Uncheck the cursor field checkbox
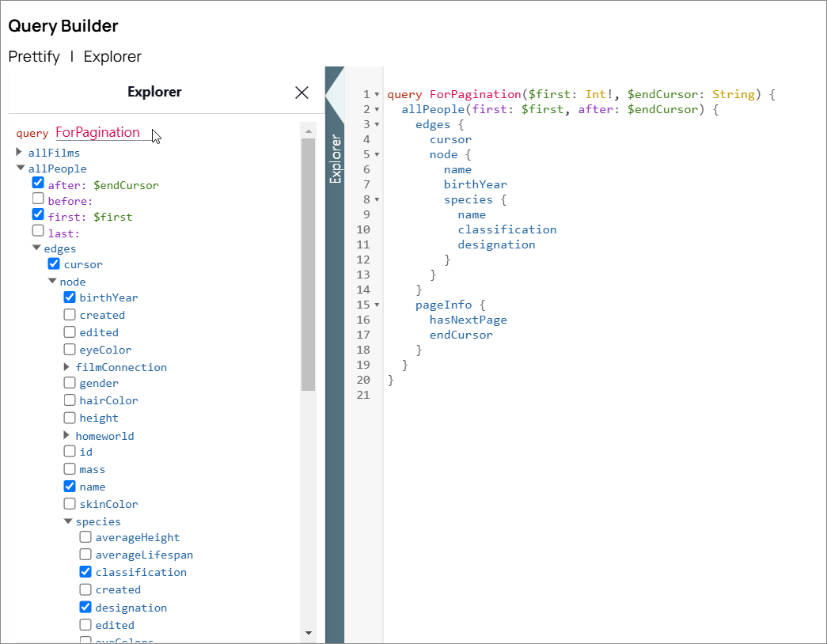This screenshot has width=827, height=644. click(54, 263)
